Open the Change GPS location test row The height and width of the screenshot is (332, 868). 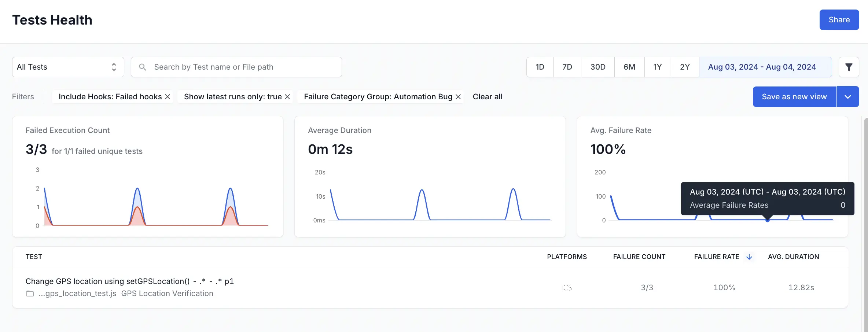tap(129, 281)
